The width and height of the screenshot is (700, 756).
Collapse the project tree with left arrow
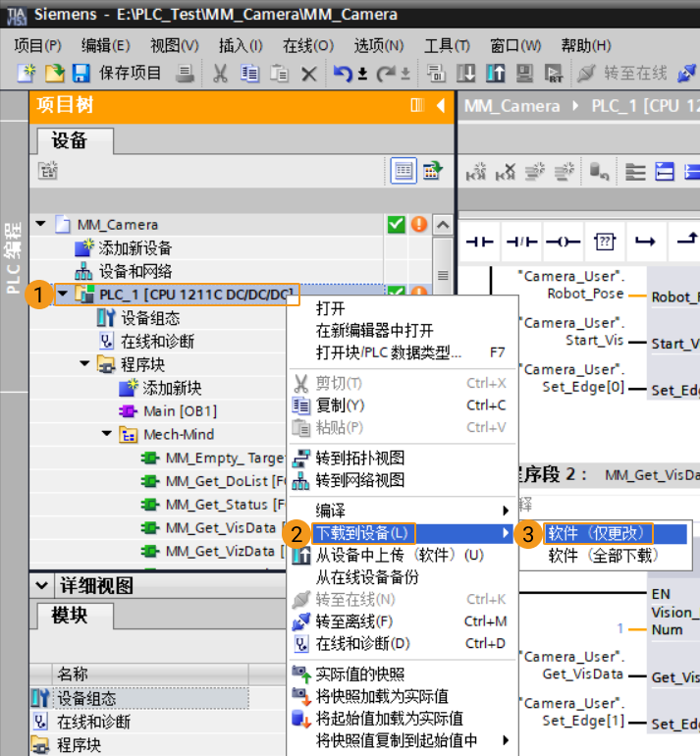pyautogui.click(x=441, y=105)
